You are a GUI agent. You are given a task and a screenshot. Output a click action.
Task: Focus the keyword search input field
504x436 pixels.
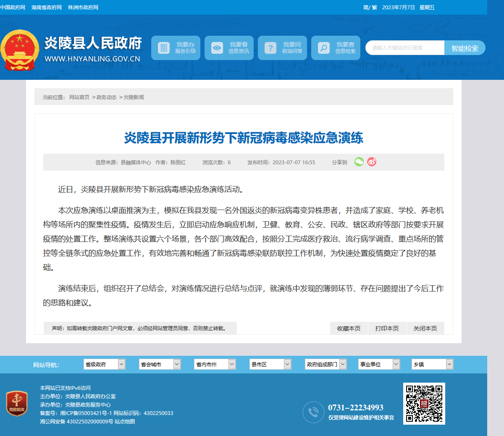(405, 48)
